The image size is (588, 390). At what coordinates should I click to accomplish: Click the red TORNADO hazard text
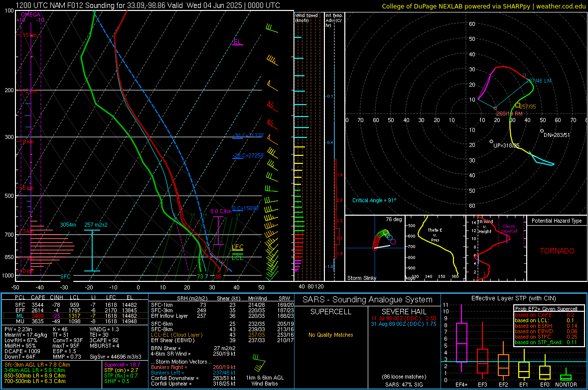pyautogui.click(x=557, y=251)
